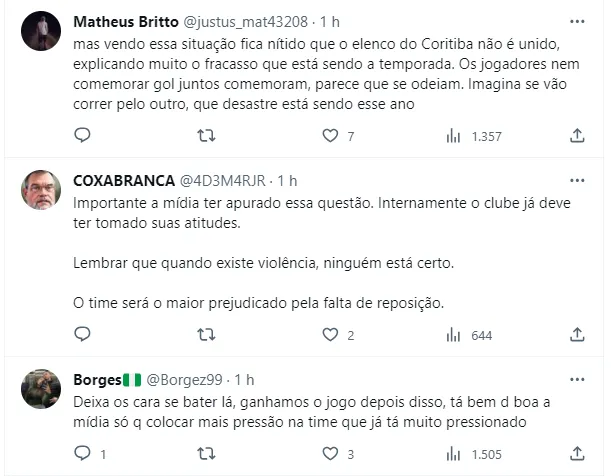Retweet Matheus Britto's post
This screenshot has width=611, height=476.
(x=206, y=136)
